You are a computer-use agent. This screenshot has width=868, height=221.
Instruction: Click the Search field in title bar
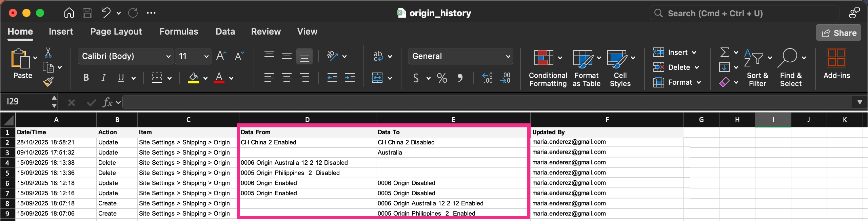[744, 13]
